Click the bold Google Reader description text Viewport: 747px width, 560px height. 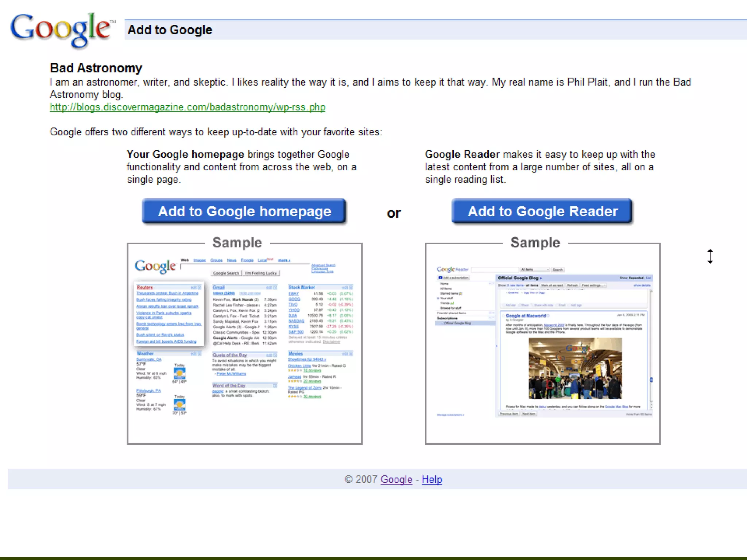click(x=462, y=155)
